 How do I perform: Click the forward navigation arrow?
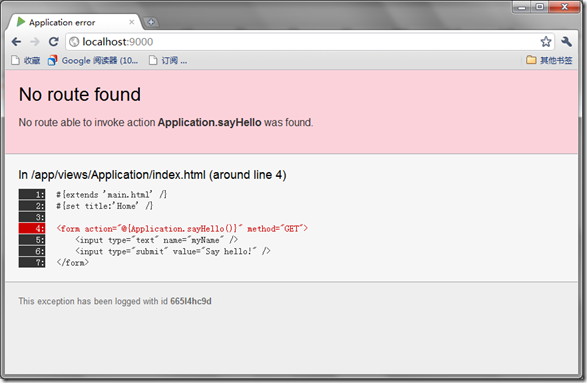tap(35, 42)
